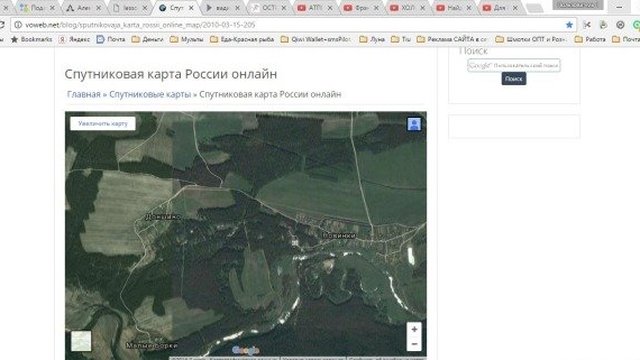Expand the Еда-Красная рыба bookmarks folder
This screenshot has width=640, height=360.
tap(242, 39)
